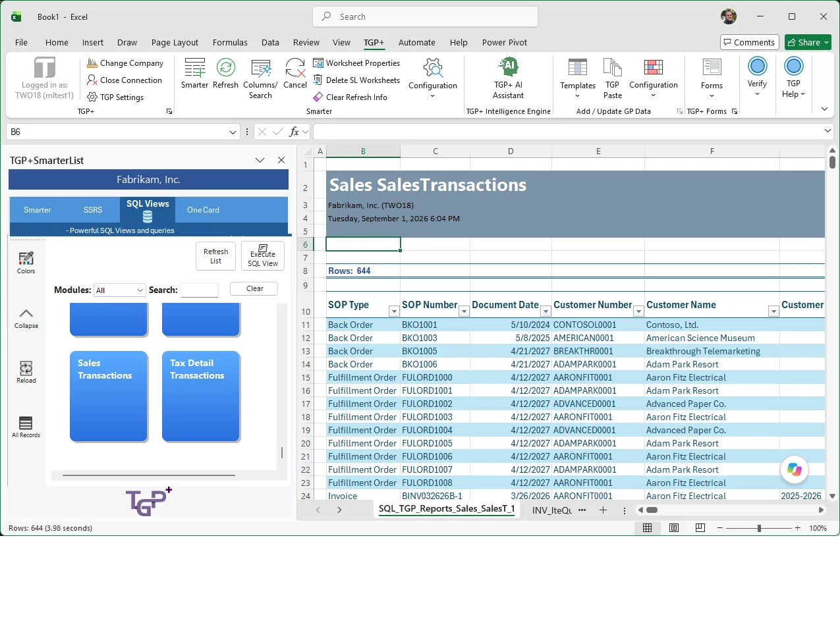Click zoom in plus button
Screen dimensions: 840x640
pyautogui.click(x=797, y=528)
